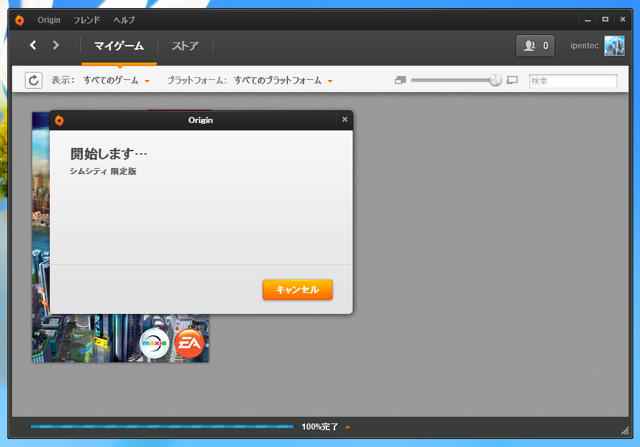Adjust the tile size slider handle
640x447 pixels.
click(495, 80)
